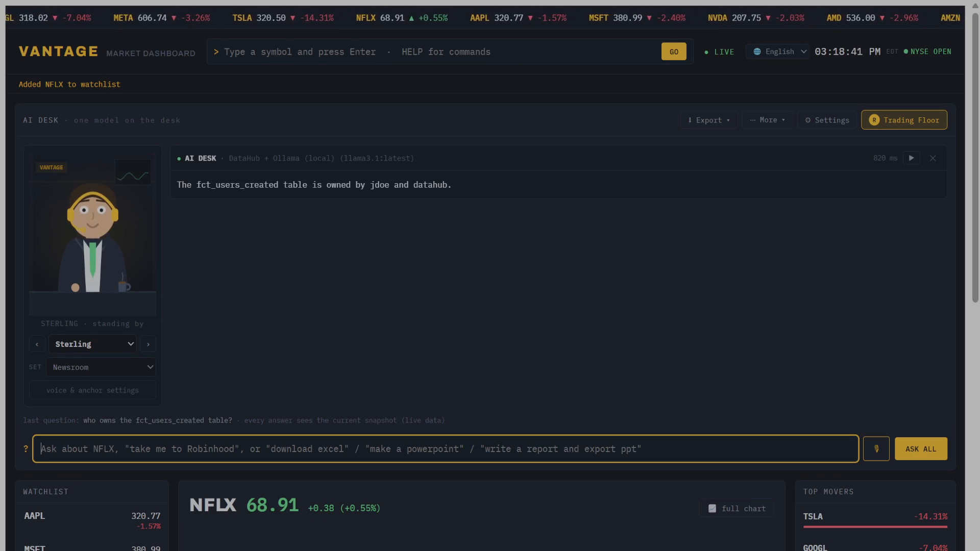The width and height of the screenshot is (980, 551).
Task: Click the NYSE OPEN status
Action: tap(927, 52)
